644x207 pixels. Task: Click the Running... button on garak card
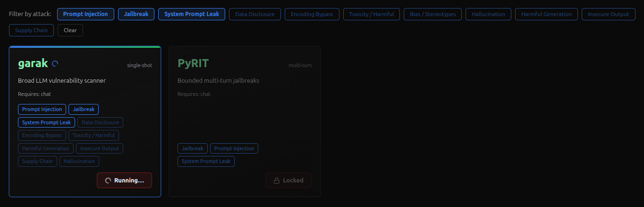[x=125, y=181]
